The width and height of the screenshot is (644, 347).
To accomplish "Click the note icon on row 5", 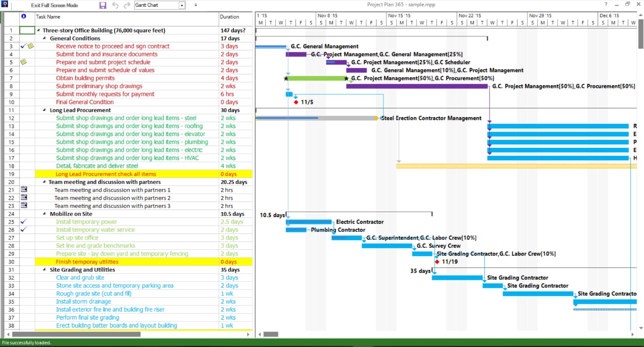I will point(24,62).
